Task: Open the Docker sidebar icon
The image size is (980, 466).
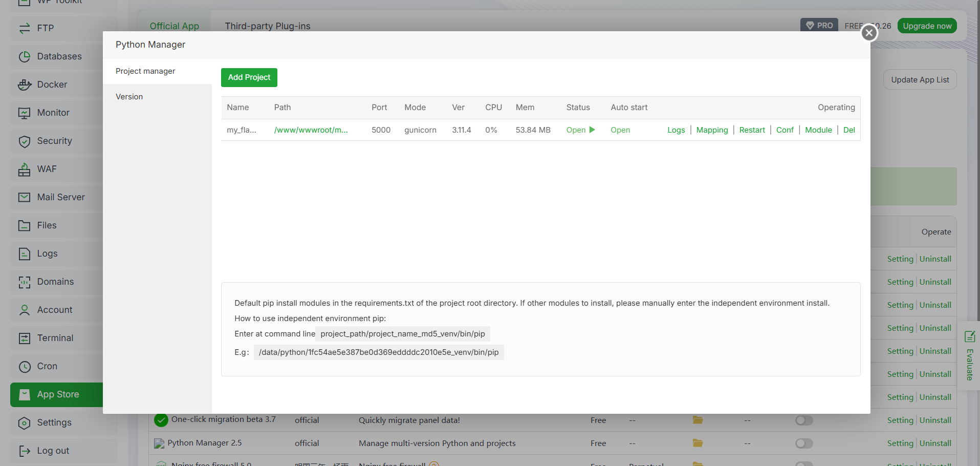Action: [25, 85]
